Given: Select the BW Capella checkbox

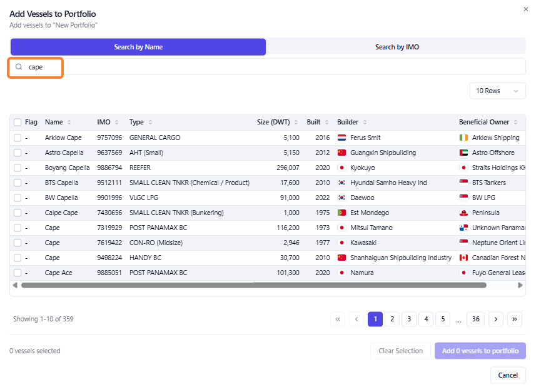Looking at the screenshot, I should point(18,198).
